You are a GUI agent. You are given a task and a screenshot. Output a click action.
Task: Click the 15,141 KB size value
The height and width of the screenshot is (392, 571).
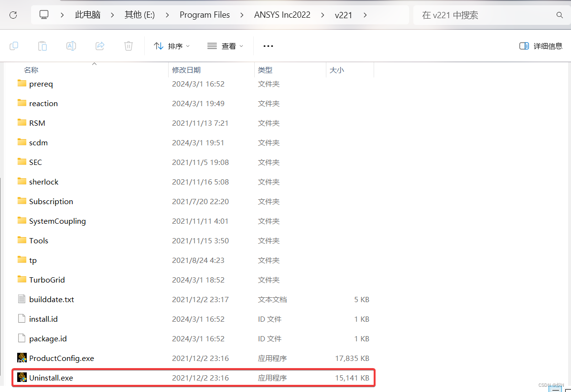[x=352, y=378]
